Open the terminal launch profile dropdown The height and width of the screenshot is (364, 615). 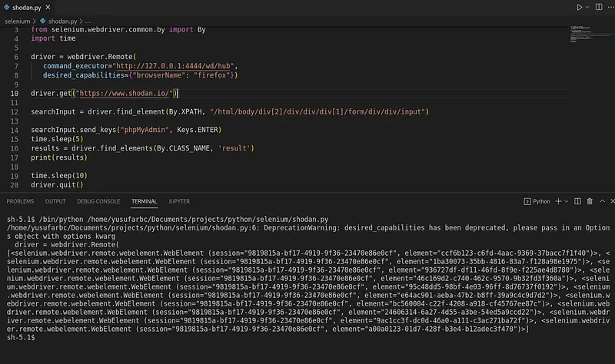[566, 201]
